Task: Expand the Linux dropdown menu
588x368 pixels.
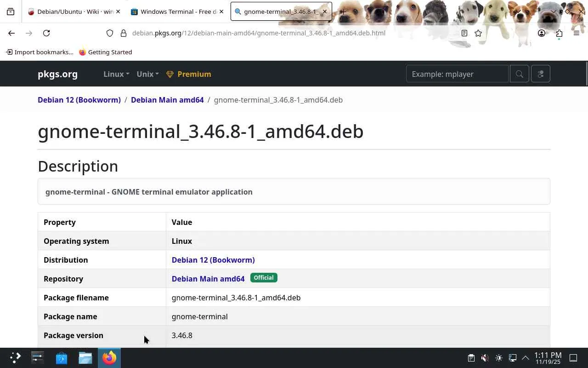Action: [x=116, y=74]
